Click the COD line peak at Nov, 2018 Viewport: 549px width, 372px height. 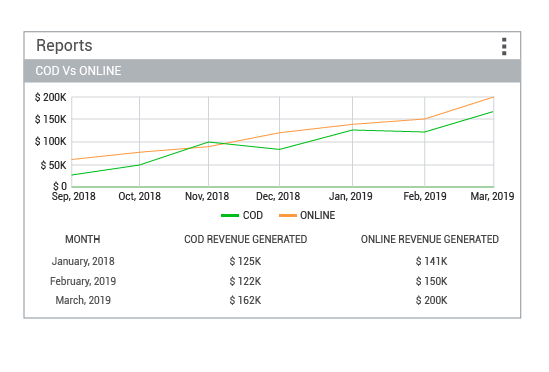(x=209, y=142)
